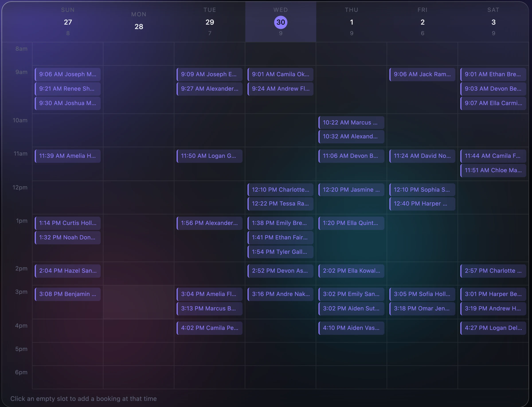Open the 4:02 PM Camila Pe... booking
Screen dimensions: 532x407
[x=209, y=328]
